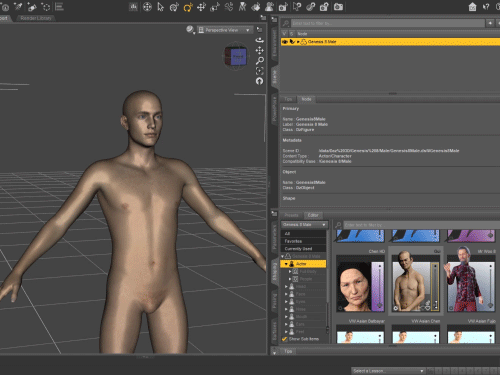Open the Node info tab
This screenshot has width=500, height=375.
pos(306,99)
